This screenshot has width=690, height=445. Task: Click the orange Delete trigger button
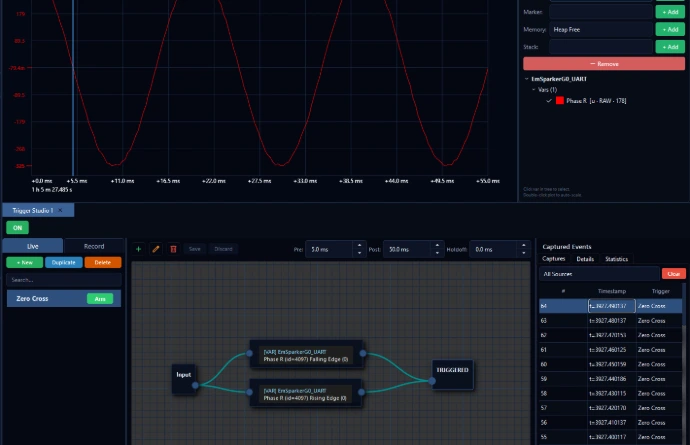click(103, 262)
